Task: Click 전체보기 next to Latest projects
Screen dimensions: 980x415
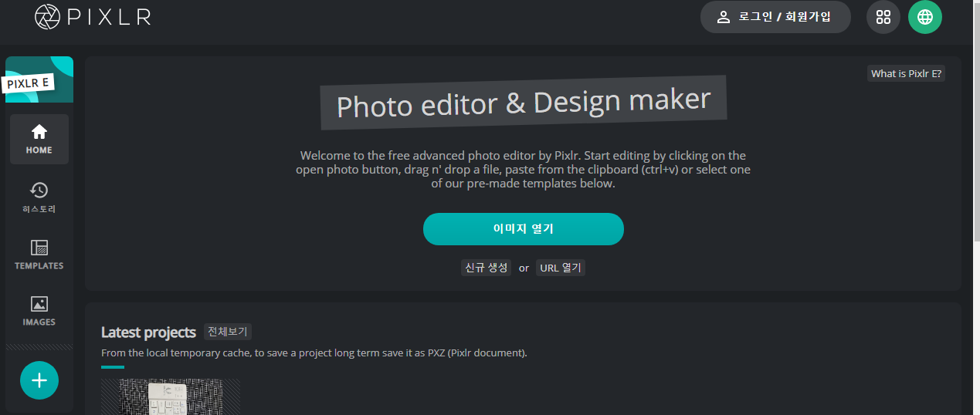Action: tap(228, 332)
